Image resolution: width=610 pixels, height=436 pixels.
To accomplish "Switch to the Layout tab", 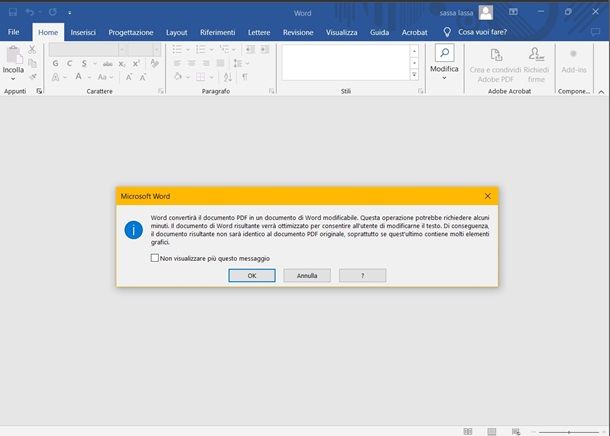I will [x=177, y=33].
